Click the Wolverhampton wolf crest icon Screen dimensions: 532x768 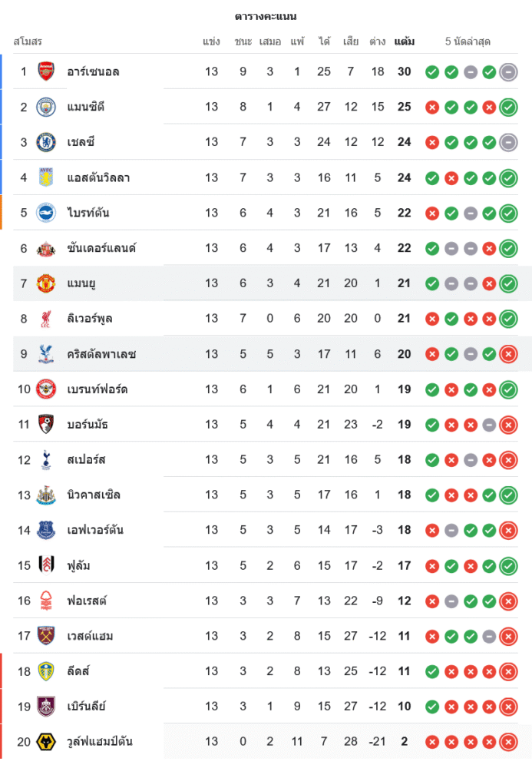tap(46, 742)
